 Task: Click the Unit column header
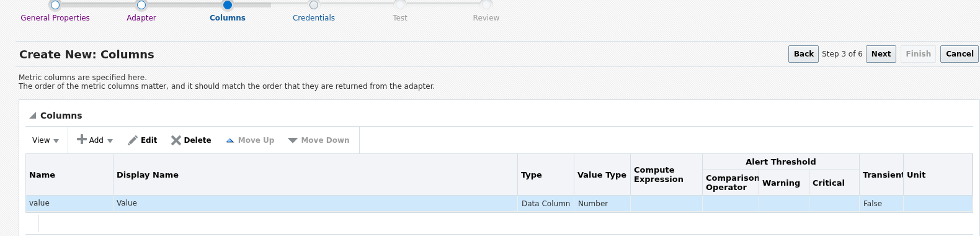click(x=938, y=175)
